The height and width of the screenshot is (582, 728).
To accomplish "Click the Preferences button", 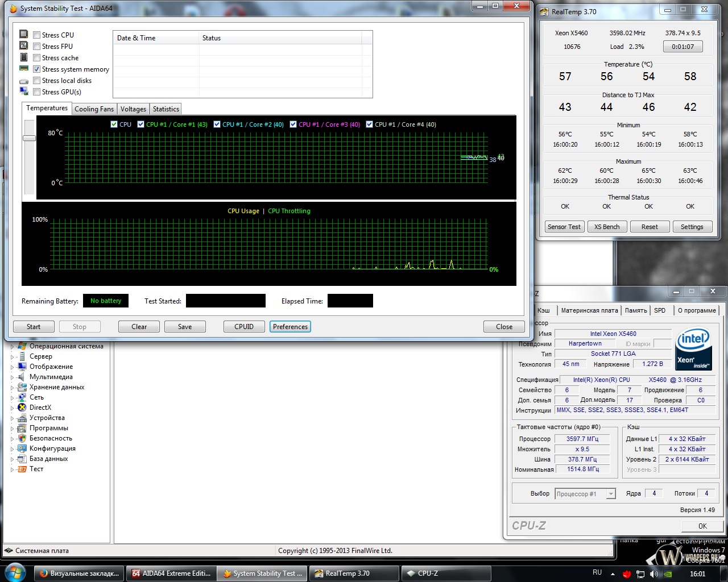I will click(x=290, y=327).
